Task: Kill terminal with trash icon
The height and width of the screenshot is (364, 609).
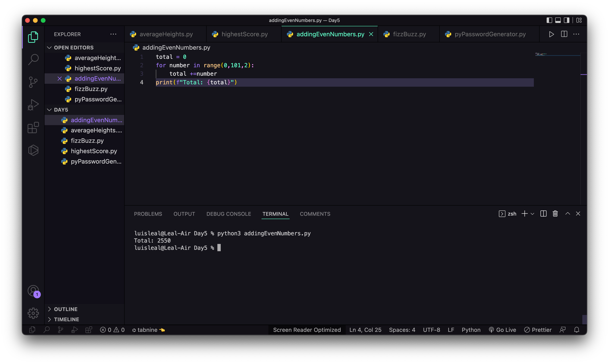Action: 555,214
